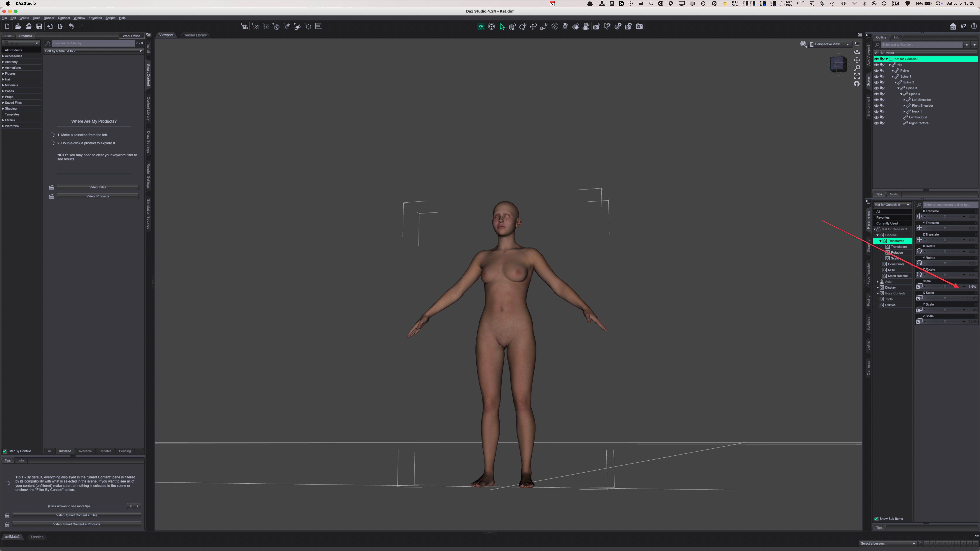This screenshot has width=980, height=551.
Task: Click the question mark Help icon
Action: coord(974,26)
